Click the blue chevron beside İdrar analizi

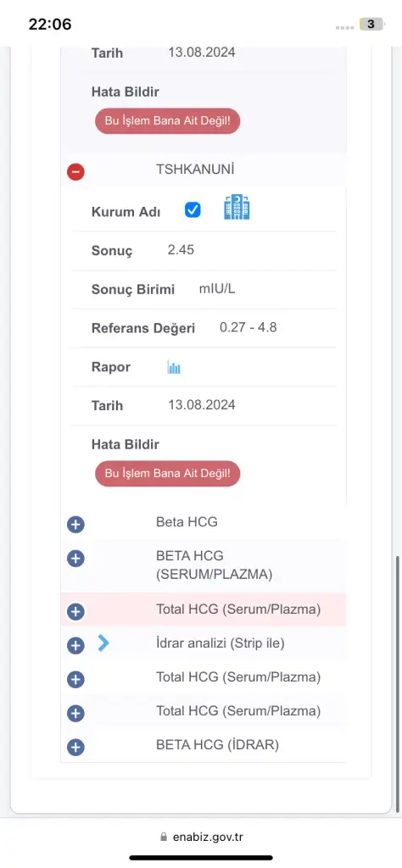(x=103, y=643)
